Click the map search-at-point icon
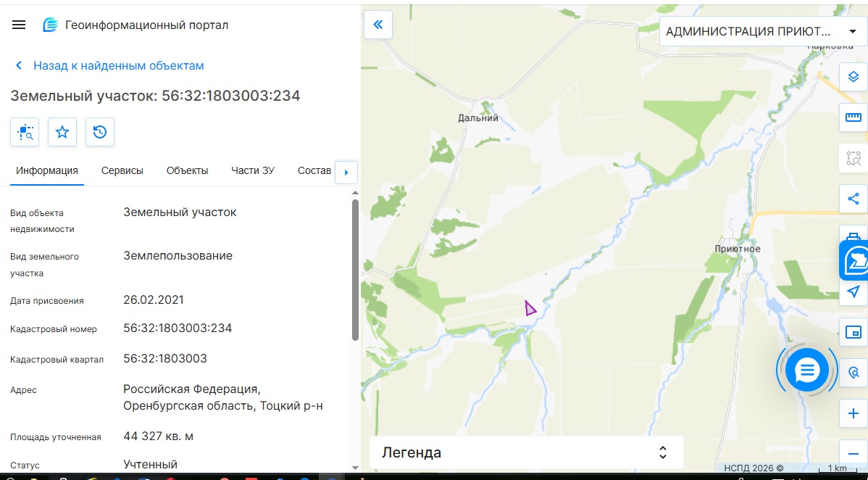This screenshot has height=480, width=868. pyautogui.click(x=854, y=373)
